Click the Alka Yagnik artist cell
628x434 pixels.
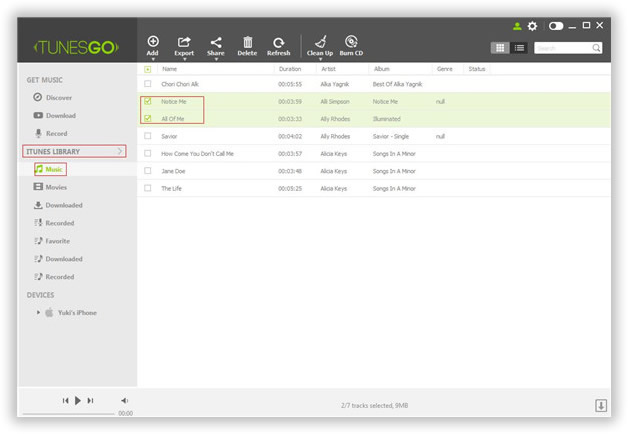point(335,84)
